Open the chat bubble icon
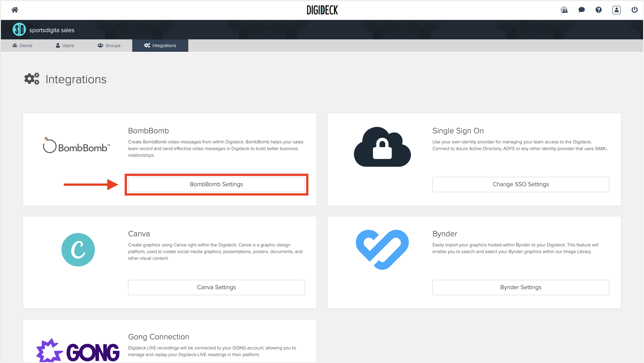 pos(582,10)
